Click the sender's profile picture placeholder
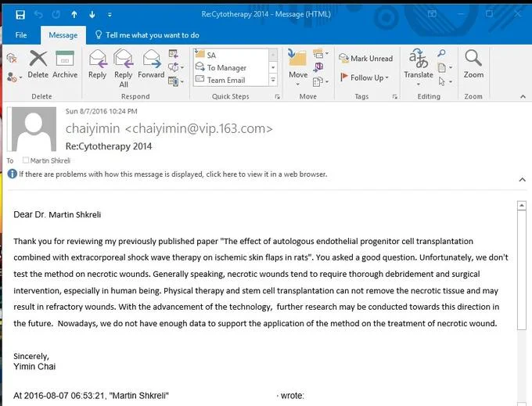The image size is (532, 406). point(34,129)
